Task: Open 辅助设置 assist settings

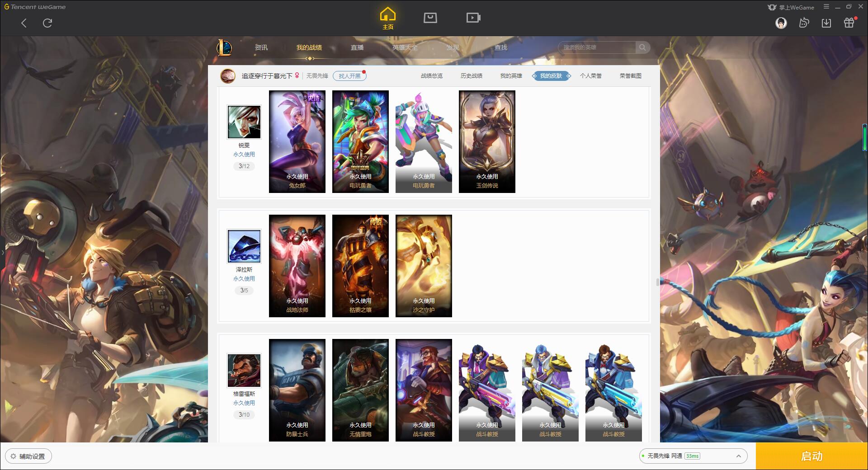Action: [x=28, y=456]
